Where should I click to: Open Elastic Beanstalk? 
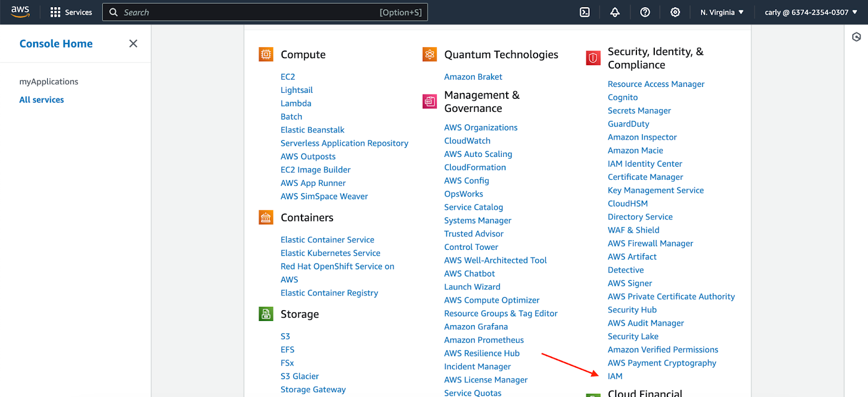pyautogui.click(x=312, y=130)
